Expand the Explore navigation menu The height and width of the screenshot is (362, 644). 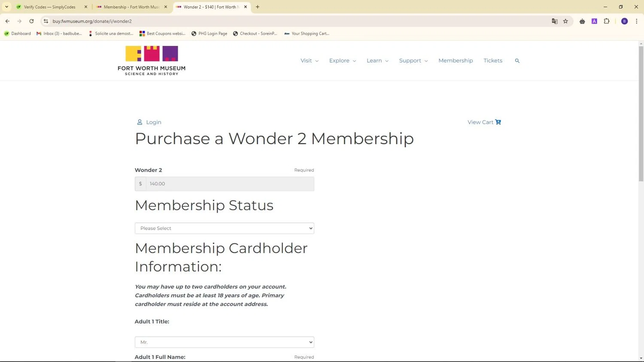[343, 61]
